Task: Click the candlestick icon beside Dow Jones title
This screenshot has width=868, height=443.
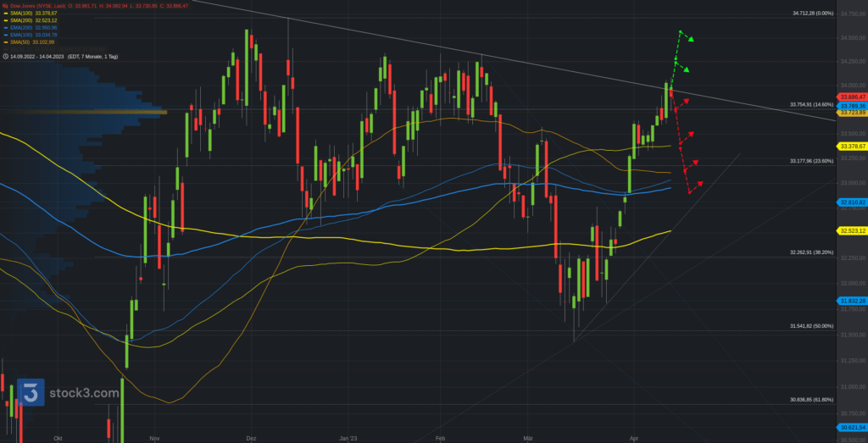Action: click(4, 6)
